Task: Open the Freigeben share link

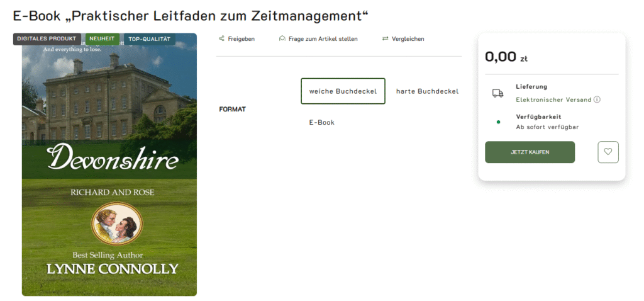Action: [241, 38]
